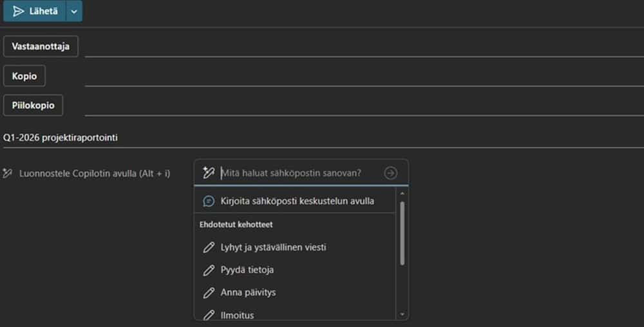Click pencil icon beside Anna päivitys
Viewport: 644px width, 327px height.
(209, 292)
